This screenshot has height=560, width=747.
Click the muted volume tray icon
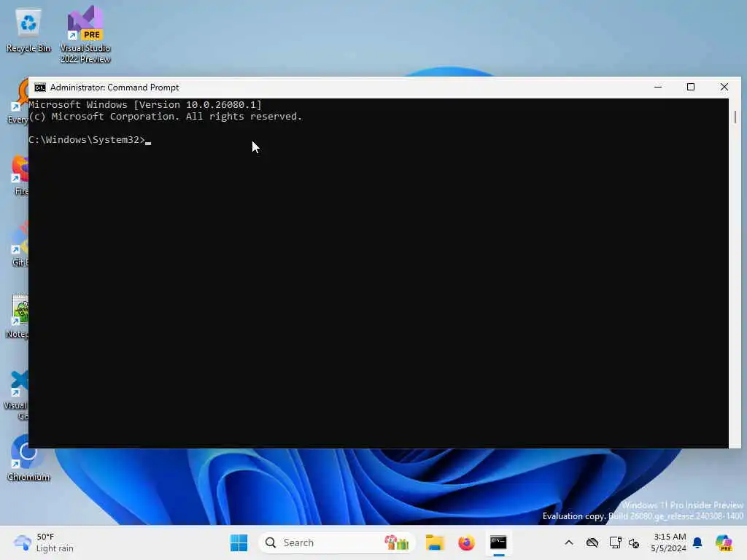(634, 542)
